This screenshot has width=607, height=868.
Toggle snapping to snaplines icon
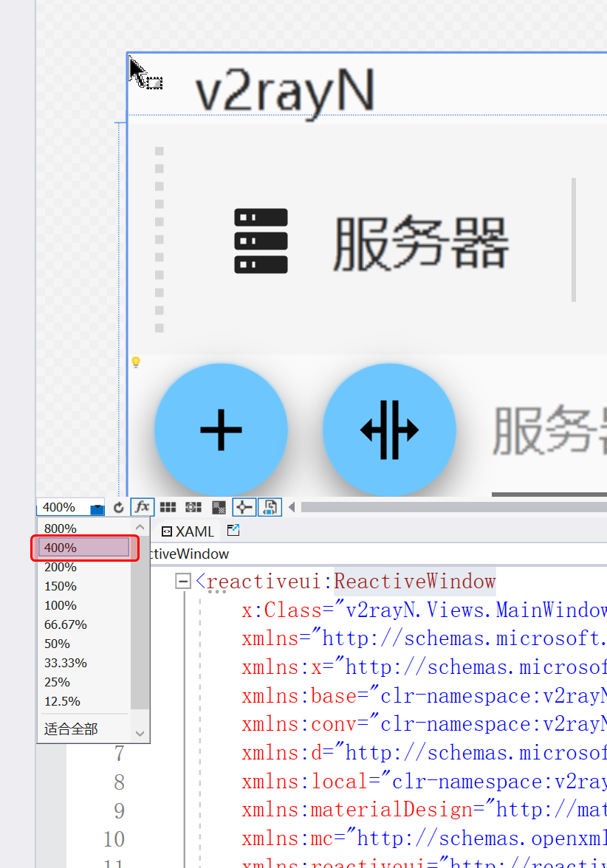tap(244, 507)
